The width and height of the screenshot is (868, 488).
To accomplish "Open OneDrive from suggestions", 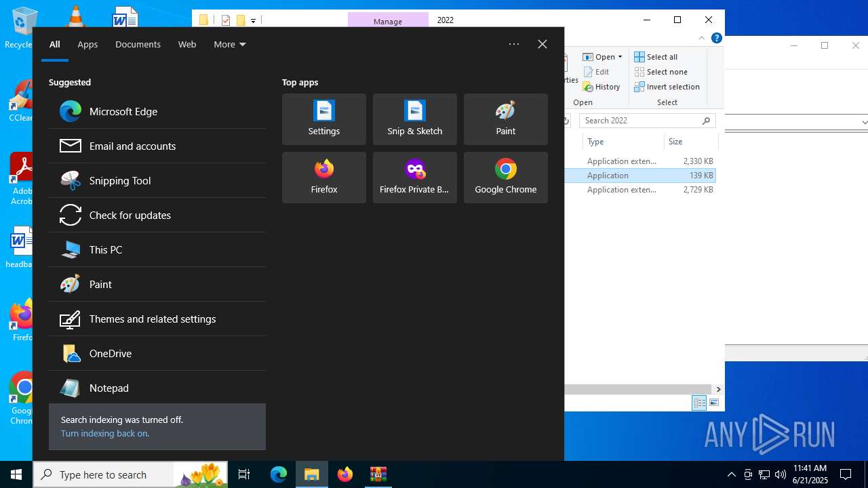I will [x=157, y=353].
